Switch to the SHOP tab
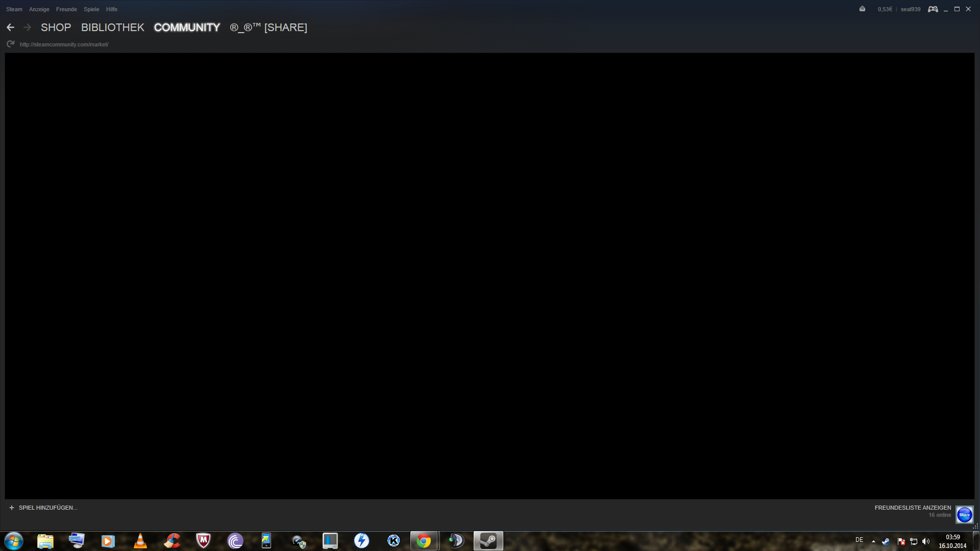 (x=56, y=28)
